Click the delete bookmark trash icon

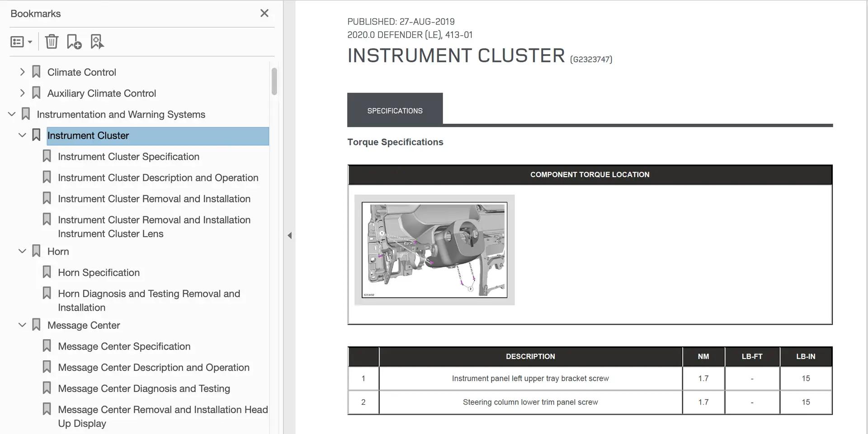52,42
